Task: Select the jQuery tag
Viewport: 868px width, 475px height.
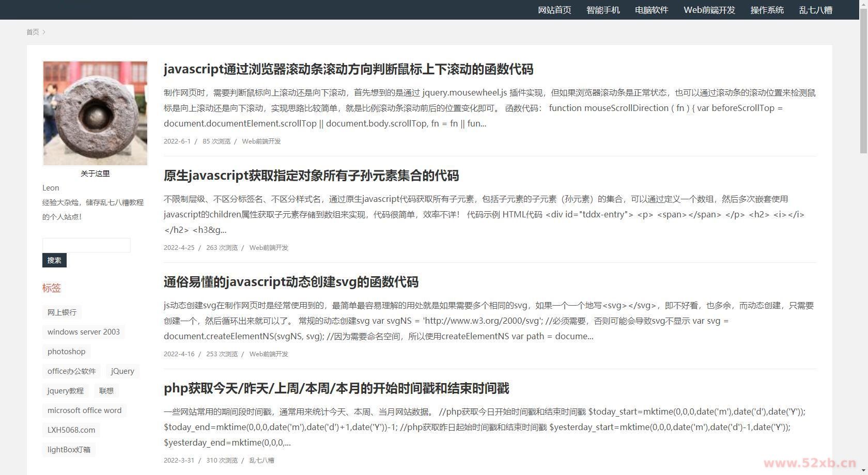Action: [x=122, y=371]
